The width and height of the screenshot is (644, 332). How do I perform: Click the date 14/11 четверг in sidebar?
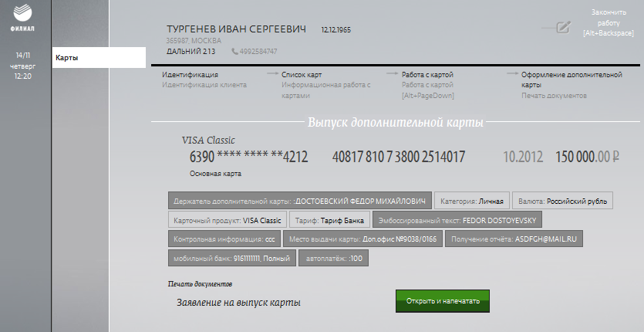click(23, 60)
